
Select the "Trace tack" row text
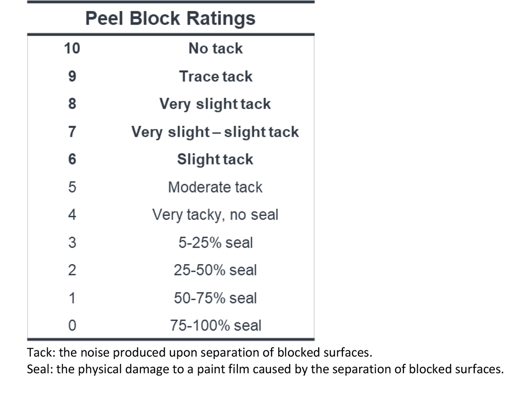(x=216, y=76)
